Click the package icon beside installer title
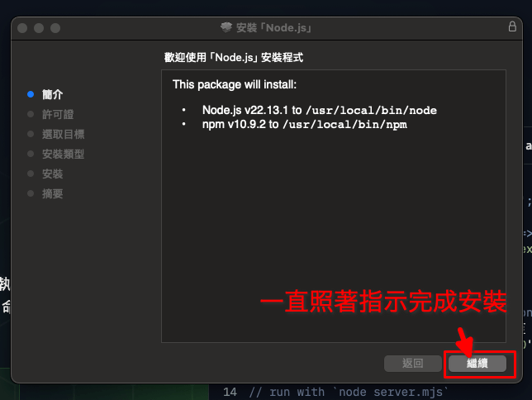The height and width of the screenshot is (400, 532). (226, 27)
